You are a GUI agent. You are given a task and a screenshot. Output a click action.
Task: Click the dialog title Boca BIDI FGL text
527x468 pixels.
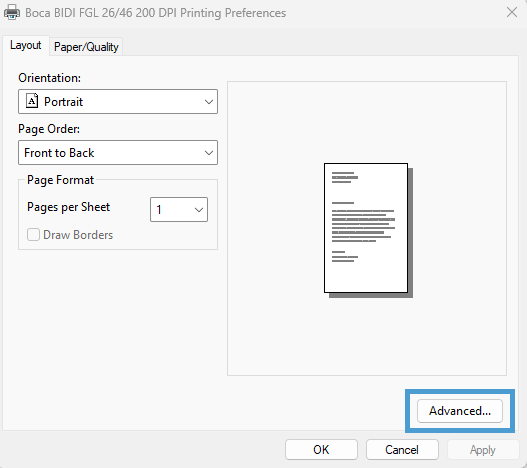click(156, 13)
